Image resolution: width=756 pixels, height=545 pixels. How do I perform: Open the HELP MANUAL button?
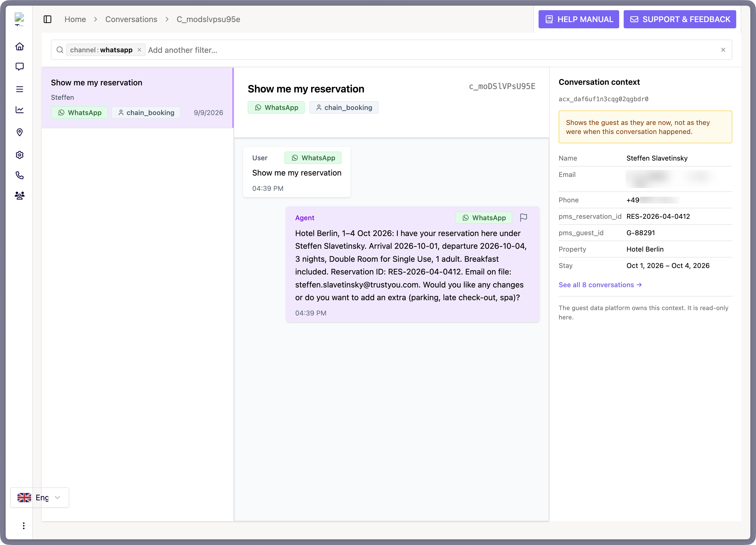coord(579,19)
